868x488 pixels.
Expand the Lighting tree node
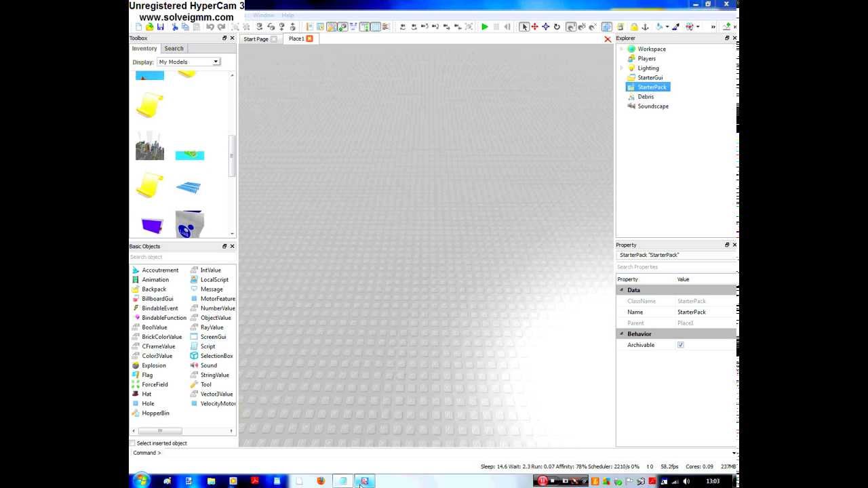coord(621,68)
